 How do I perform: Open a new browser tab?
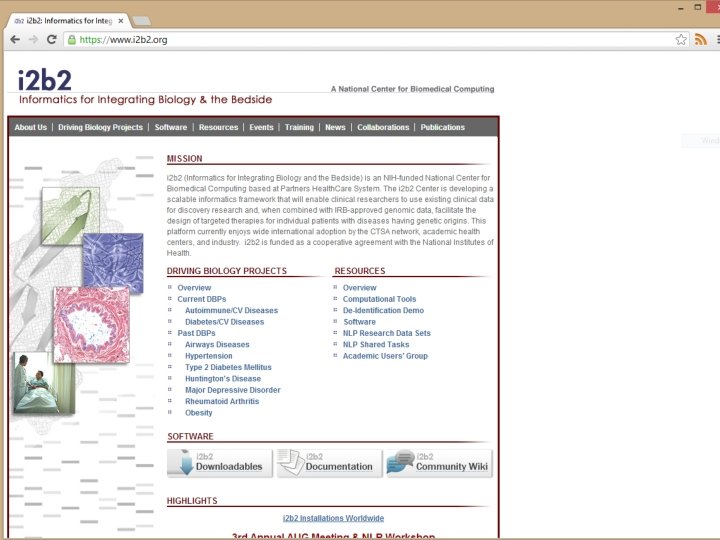click(x=141, y=21)
